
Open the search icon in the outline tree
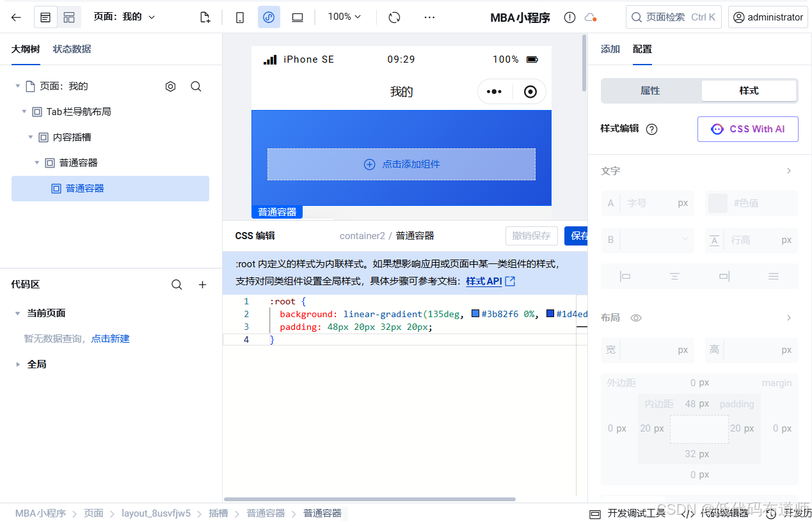click(x=196, y=86)
